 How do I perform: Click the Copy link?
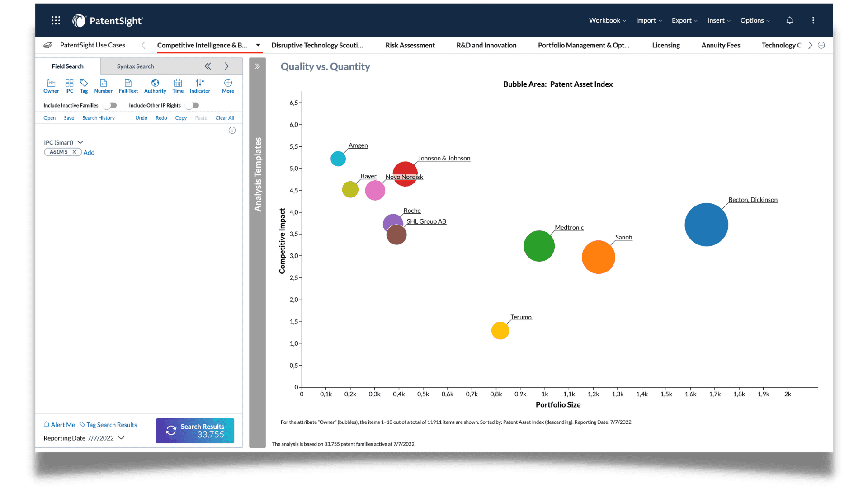coord(181,118)
